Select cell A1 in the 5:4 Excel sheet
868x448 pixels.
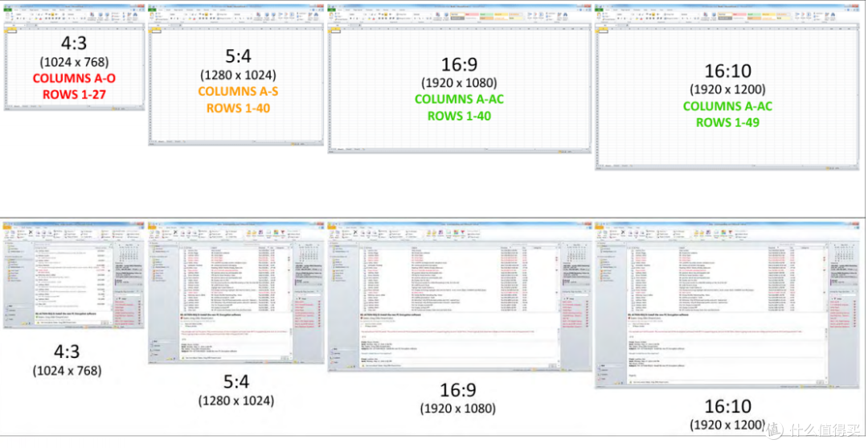click(x=157, y=31)
